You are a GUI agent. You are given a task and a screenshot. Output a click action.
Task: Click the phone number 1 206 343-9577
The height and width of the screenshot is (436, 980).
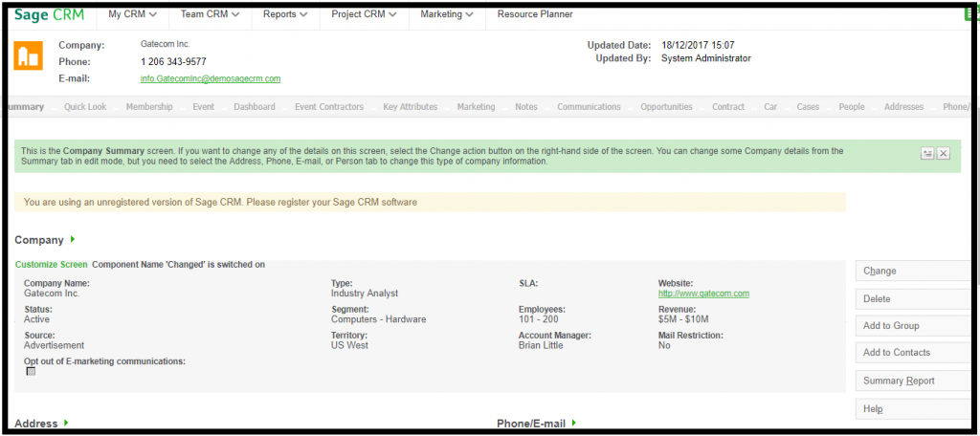pos(173,62)
